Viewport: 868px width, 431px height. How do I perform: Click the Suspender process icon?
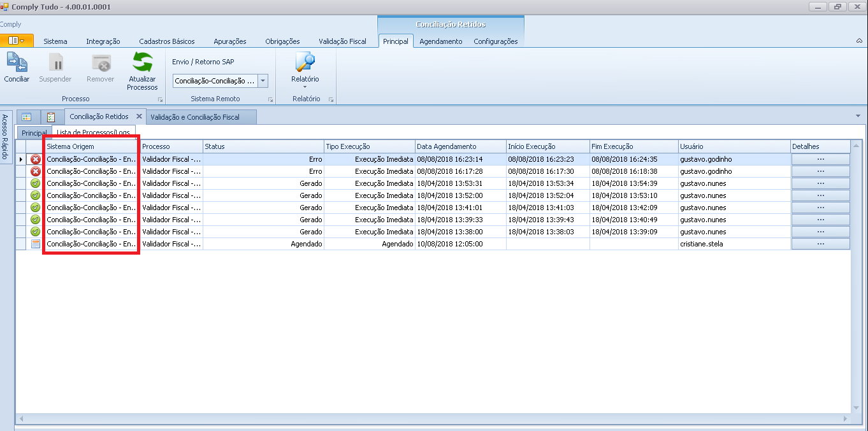pos(55,64)
